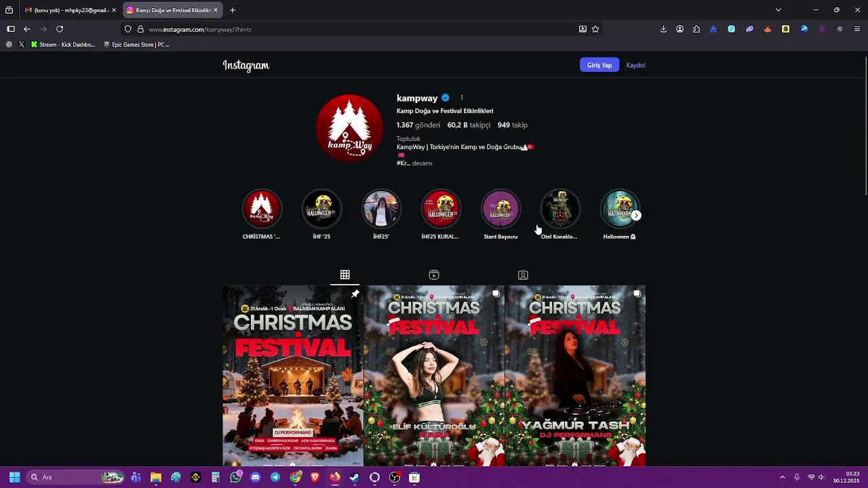Open the kampway profile picture
The image size is (868, 488).
click(x=349, y=127)
